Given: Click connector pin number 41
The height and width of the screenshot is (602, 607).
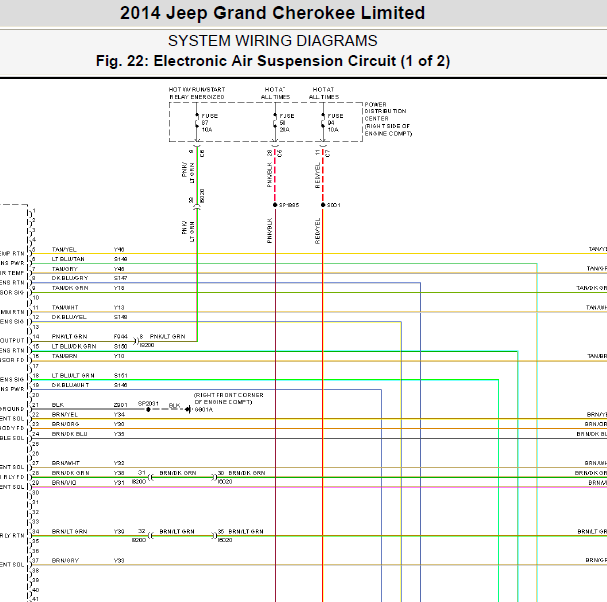Looking at the screenshot, I should 35,599.
